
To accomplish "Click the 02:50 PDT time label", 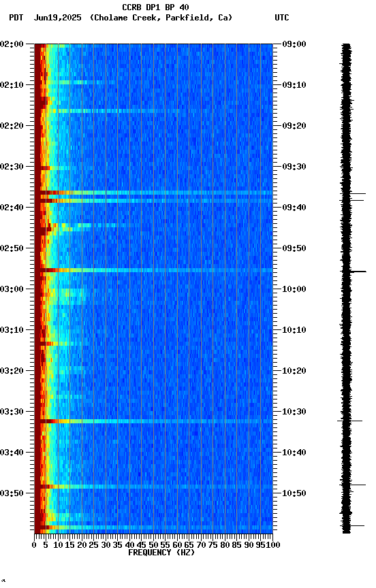I will coord(12,248).
